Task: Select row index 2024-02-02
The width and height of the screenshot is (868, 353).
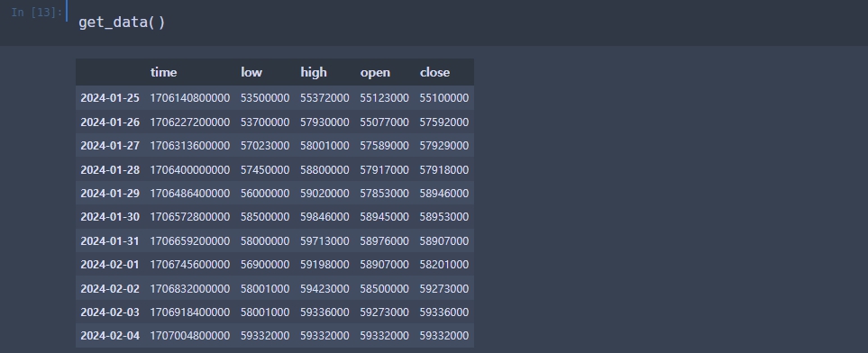Action: tap(110, 289)
